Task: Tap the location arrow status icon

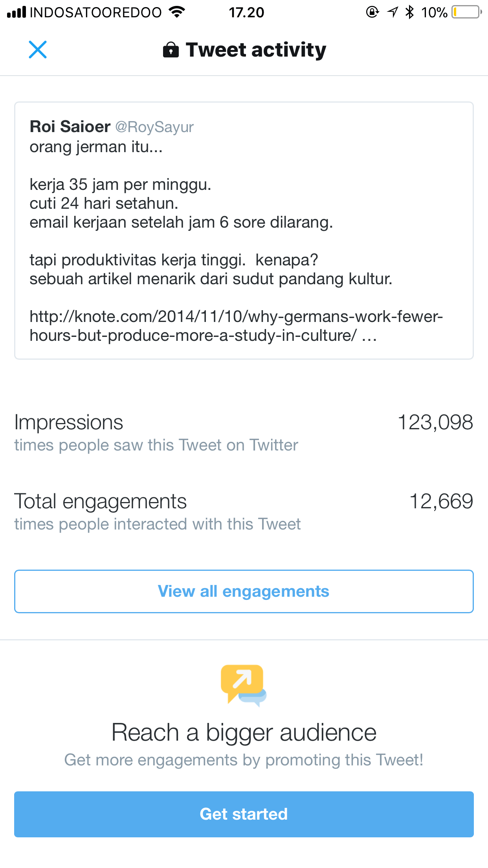Action: click(x=393, y=12)
